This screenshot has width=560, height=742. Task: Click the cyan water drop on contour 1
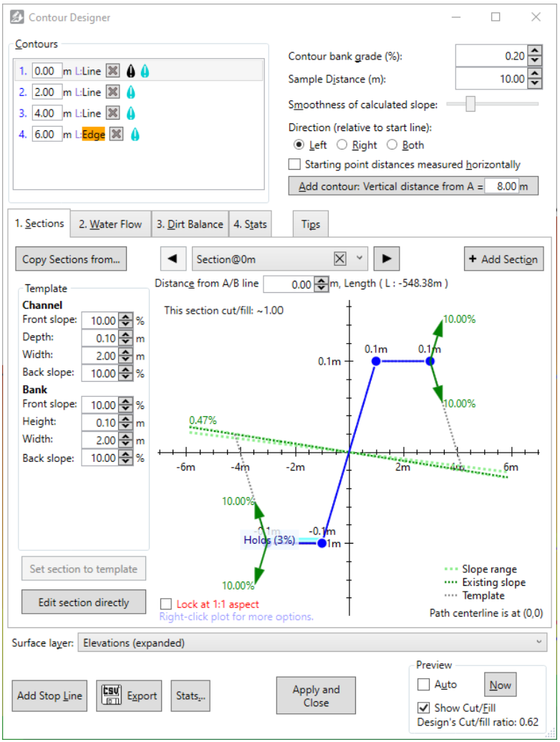[145, 71]
